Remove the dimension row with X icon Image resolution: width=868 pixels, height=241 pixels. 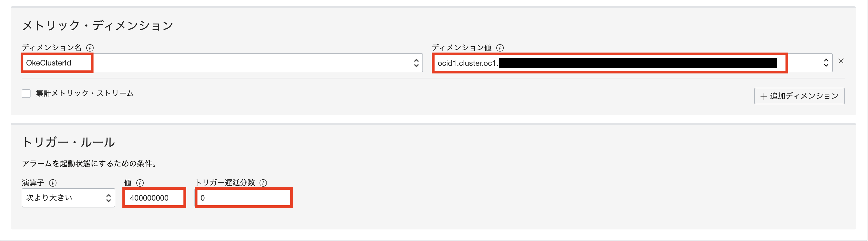click(841, 61)
